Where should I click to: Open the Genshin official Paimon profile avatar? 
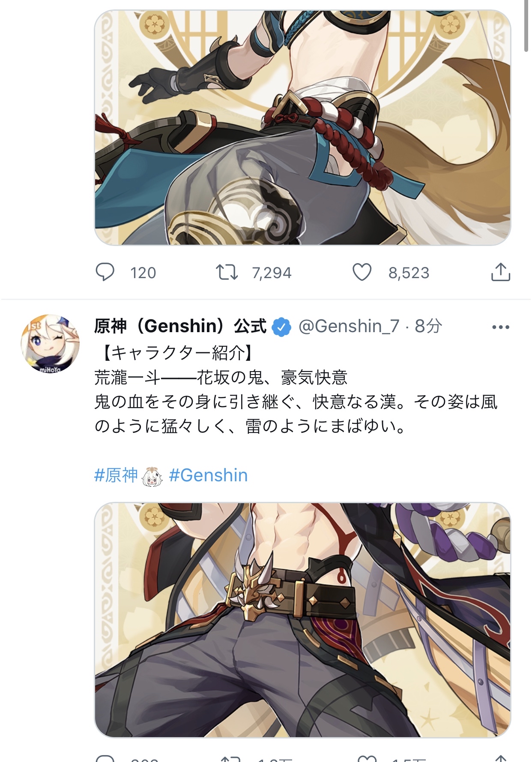[x=50, y=344]
